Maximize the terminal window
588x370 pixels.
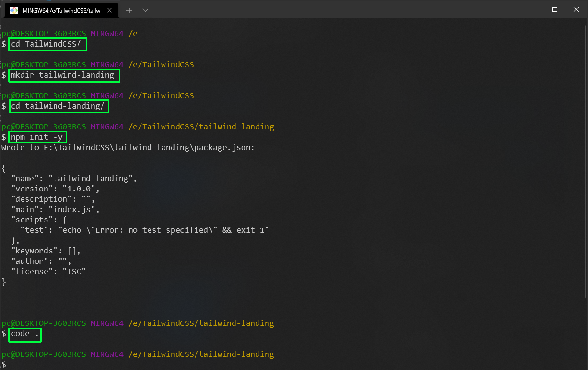(555, 9)
